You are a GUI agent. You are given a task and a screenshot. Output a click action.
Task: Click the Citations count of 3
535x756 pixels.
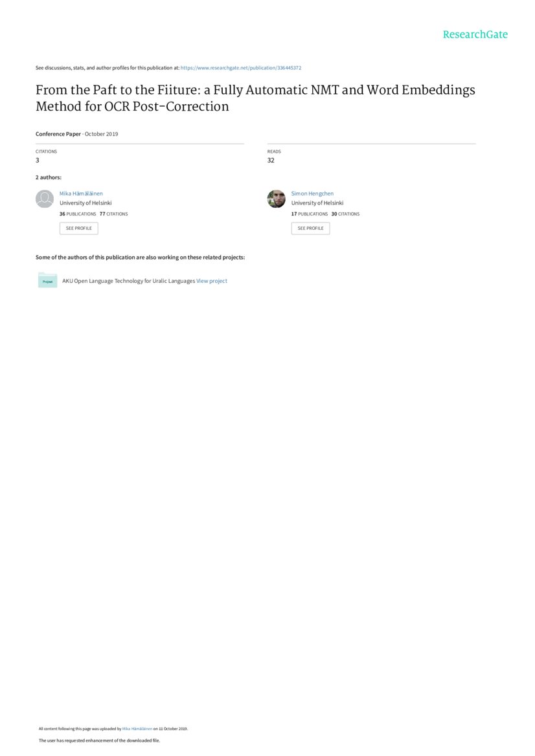point(38,160)
